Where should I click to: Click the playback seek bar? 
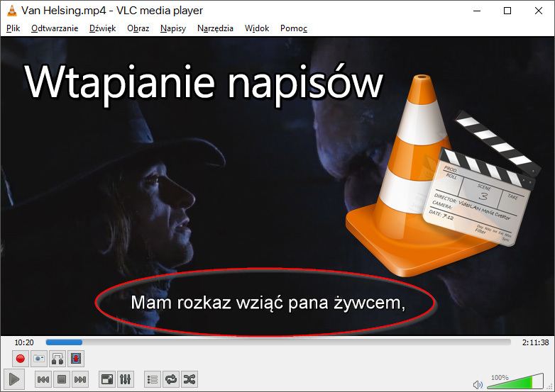pyautogui.click(x=278, y=342)
